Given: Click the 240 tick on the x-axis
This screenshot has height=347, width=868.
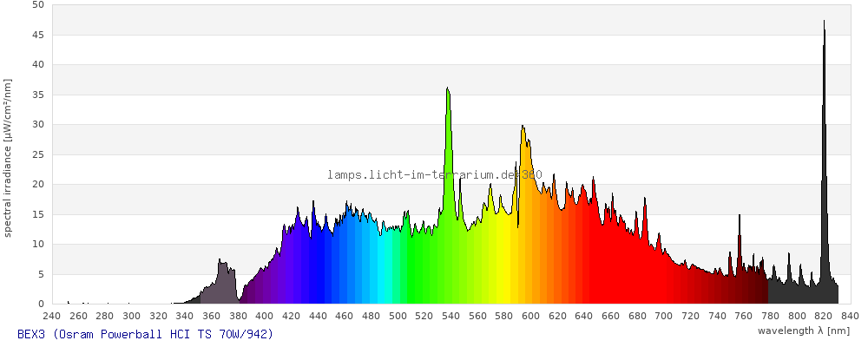Looking at the screenshot, I should click(x=51, y=315).
